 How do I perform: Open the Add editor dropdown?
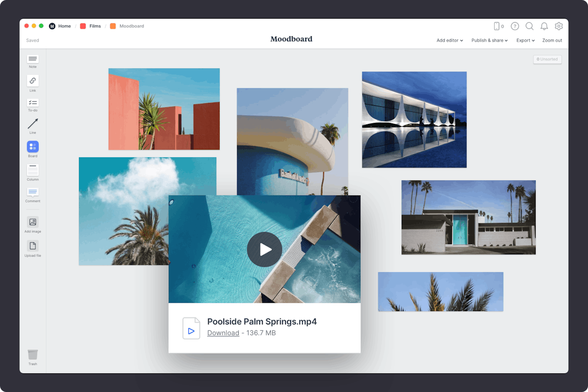pos(449,40)
